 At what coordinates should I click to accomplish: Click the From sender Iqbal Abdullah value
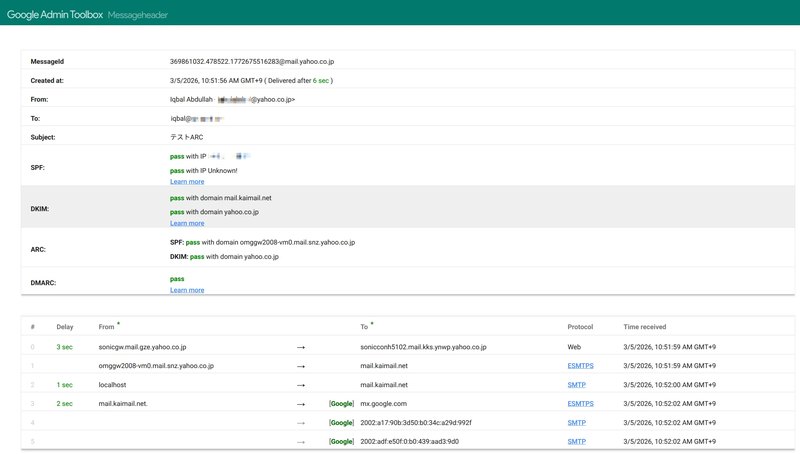coord(233,99)
